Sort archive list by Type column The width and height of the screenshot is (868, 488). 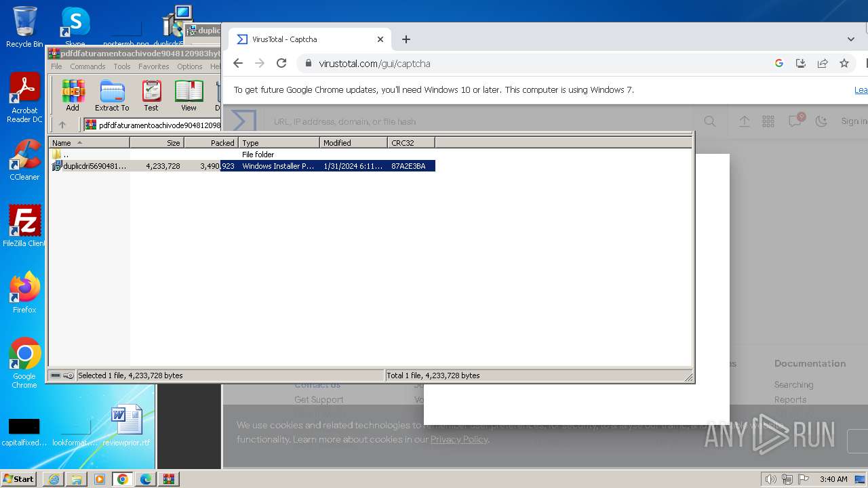279,143
